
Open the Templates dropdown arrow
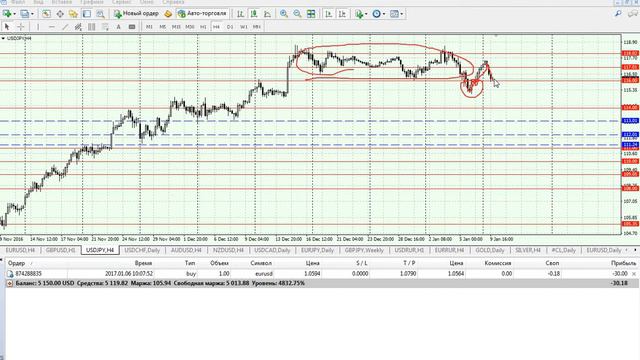click(402, 14)
